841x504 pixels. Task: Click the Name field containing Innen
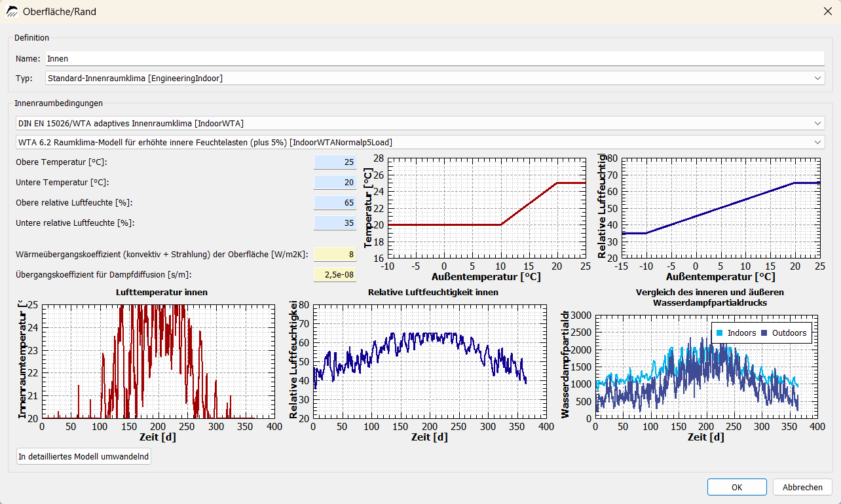click(x=435, y=58)
